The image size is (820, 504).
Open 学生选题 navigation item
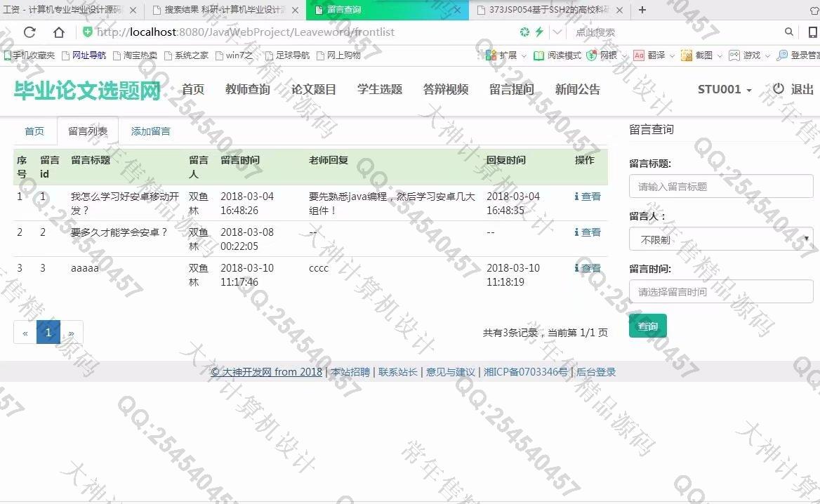[x=380, y=89]
